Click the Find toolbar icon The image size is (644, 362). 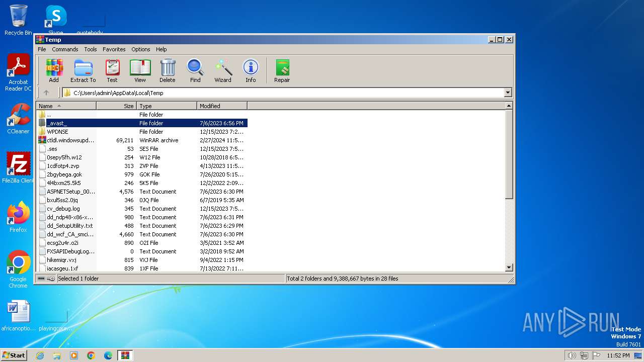[195, 70]
